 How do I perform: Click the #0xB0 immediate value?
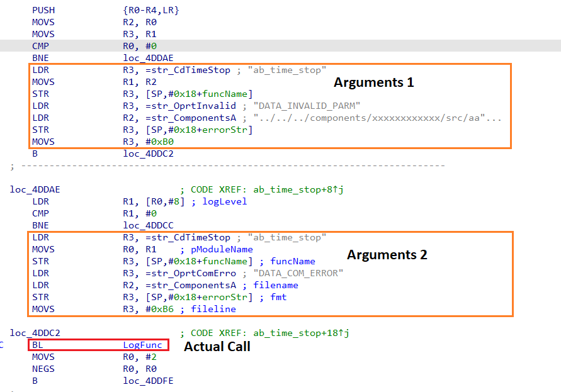click(x=159, y=142)
